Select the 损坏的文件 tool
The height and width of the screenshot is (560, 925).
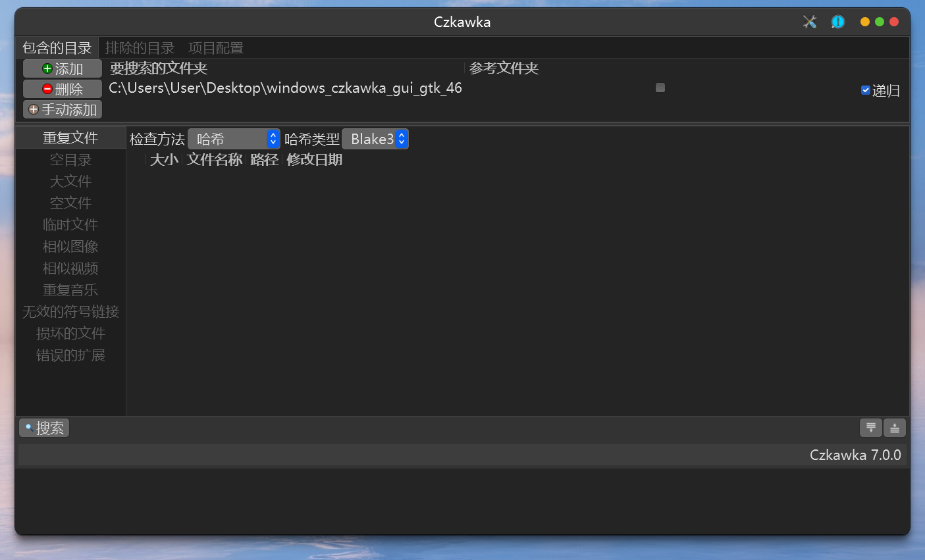tap(70, 333)
